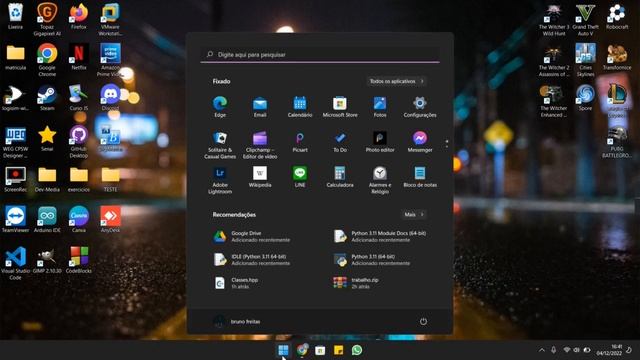Open Adobe Lightroom pinned app
Viewport: 640px width, 360px height.
220,180
